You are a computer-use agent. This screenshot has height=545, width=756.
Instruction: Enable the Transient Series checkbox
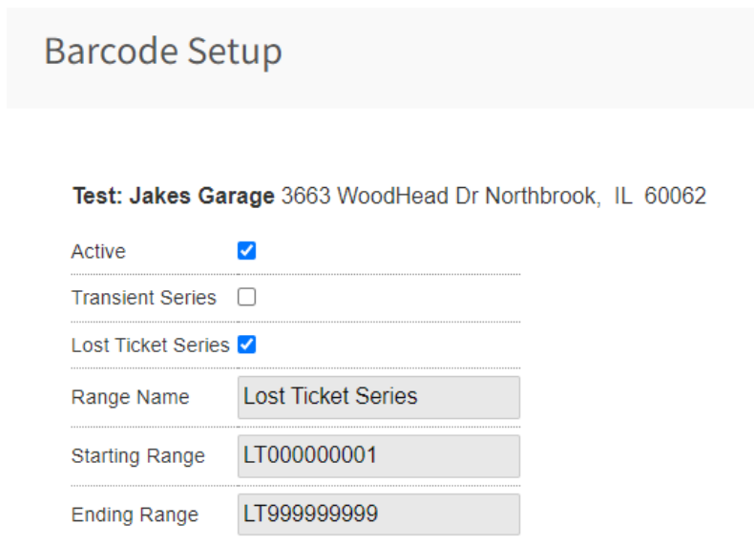(x=246, y=297)
